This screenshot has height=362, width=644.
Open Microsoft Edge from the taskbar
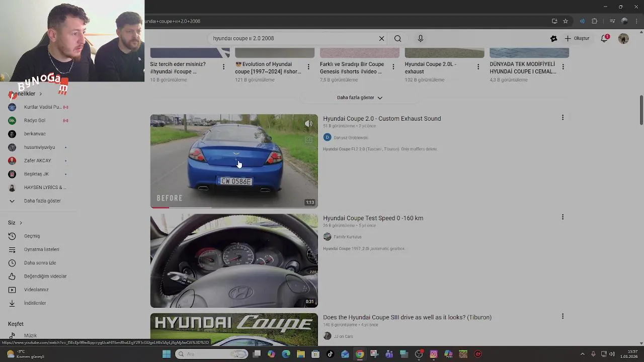pos(286,354)
